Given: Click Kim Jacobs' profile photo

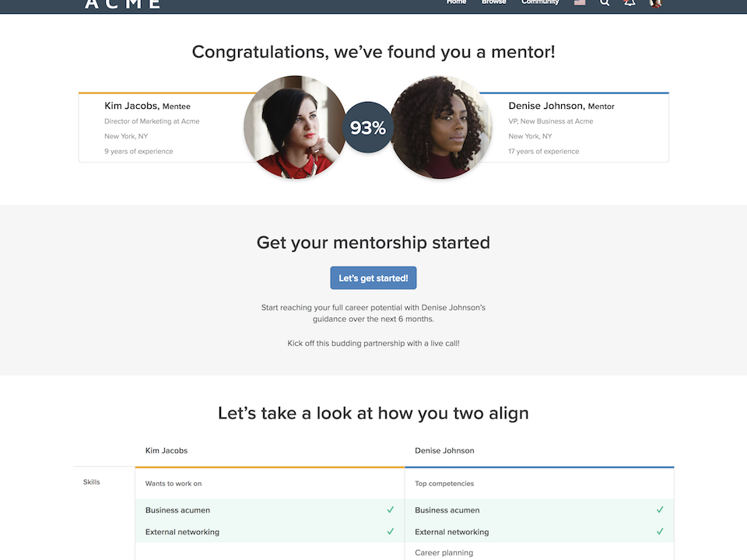Looking at the screenshot, I should point(294,127).
